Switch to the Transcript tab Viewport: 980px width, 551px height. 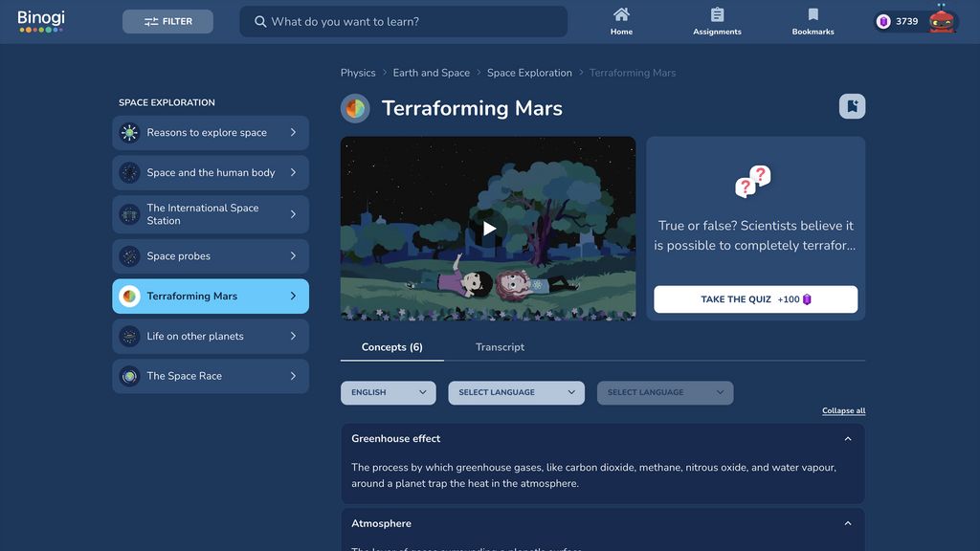tap(500, 347)
